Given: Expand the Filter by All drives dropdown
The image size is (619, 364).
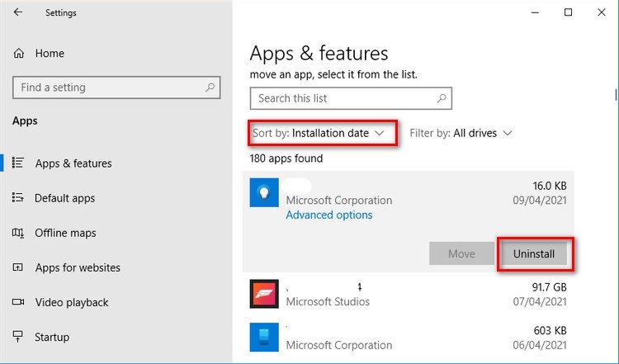Looking at the screenshot, I should 461,133.
